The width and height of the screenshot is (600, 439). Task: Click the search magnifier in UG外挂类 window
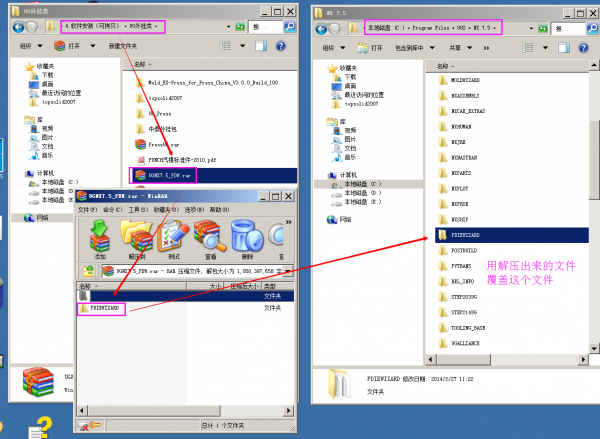(x=290, y=26)
